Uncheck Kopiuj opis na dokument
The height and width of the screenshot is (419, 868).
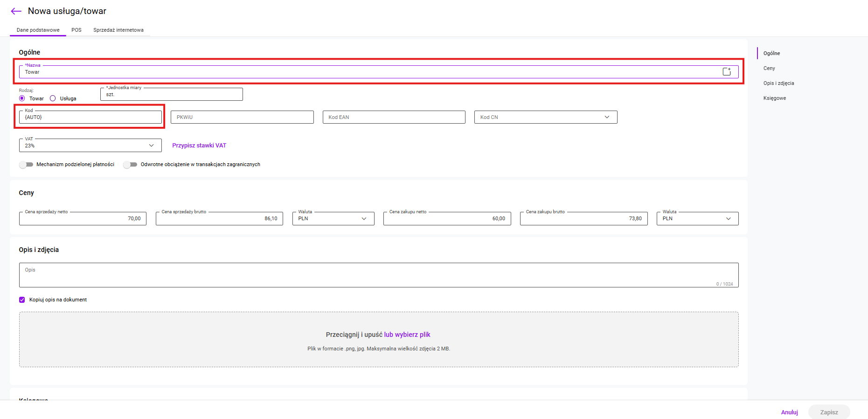[x=22, y=300]
